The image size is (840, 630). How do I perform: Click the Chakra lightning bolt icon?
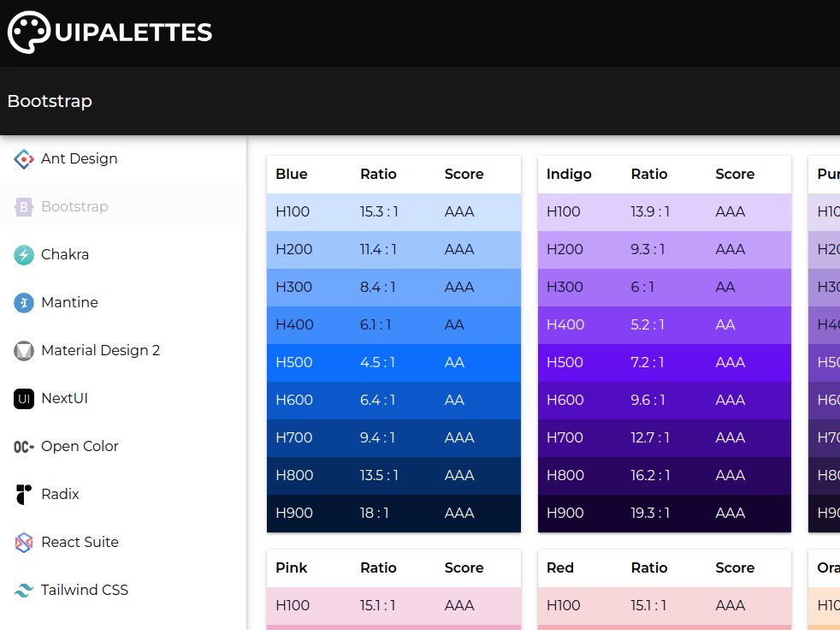(x=24, y=255)
